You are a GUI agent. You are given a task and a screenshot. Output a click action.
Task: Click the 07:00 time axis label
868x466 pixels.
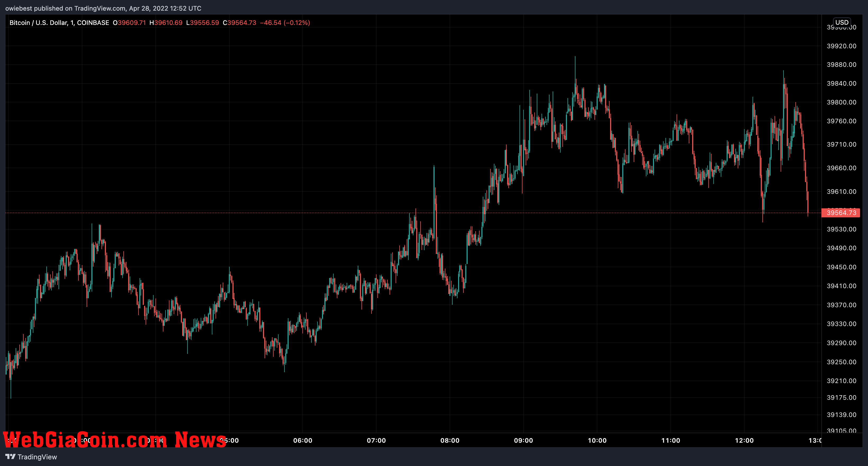coord(376,440)
